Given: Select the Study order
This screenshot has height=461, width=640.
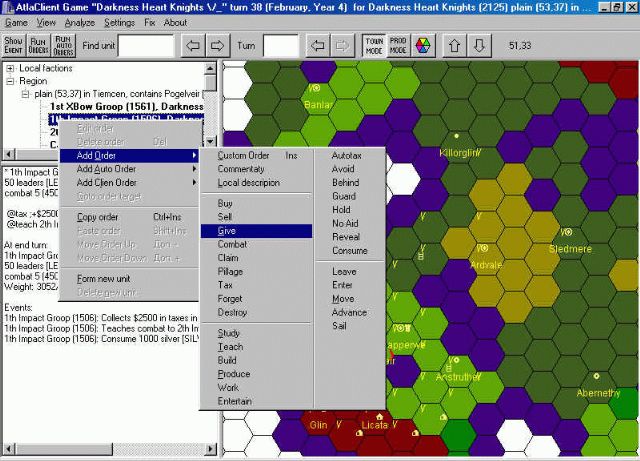Looking at the screenshot, I should coord(257,333).
